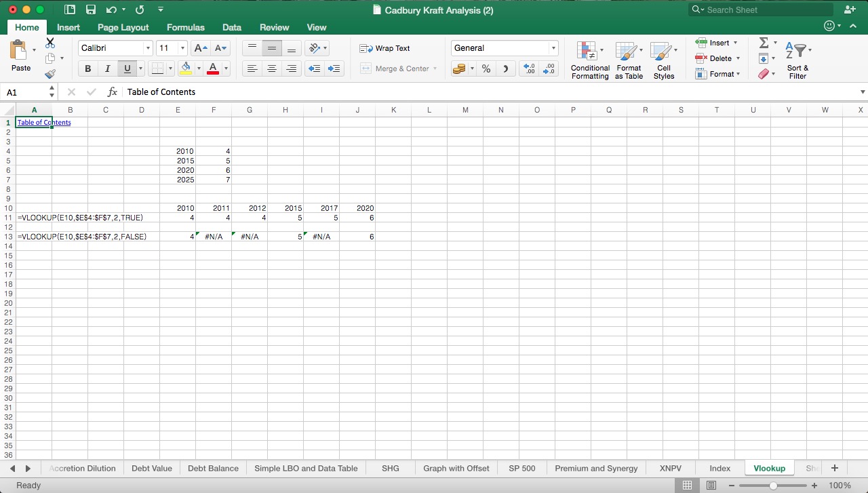Open the Review ribbon tab
Screen dimensions: 868x493
[x=274, y=27]
